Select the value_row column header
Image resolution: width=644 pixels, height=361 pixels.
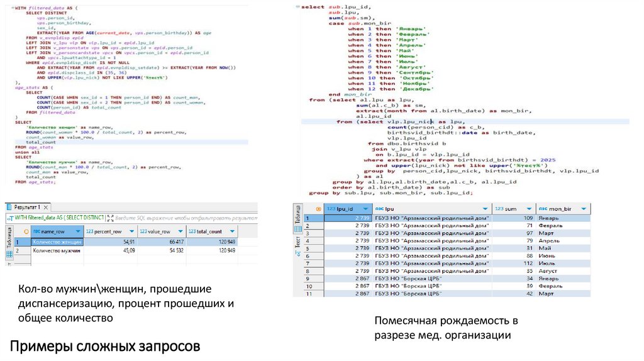[162, 231]
